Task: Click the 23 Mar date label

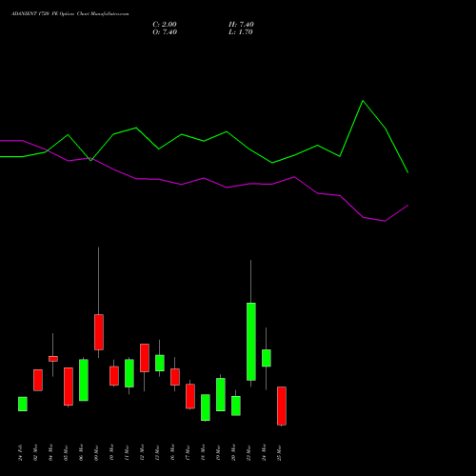Action: pos(248,452)
